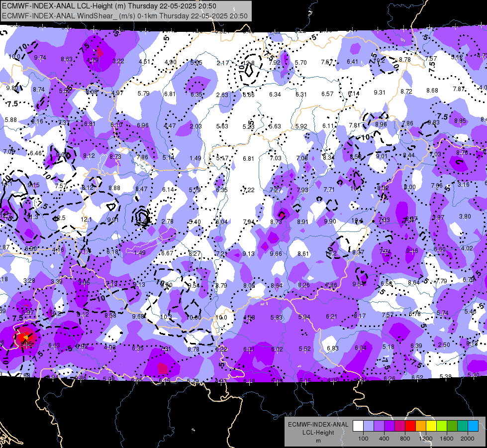Click the 9.90 wind shear value

(x=330, y=222)
